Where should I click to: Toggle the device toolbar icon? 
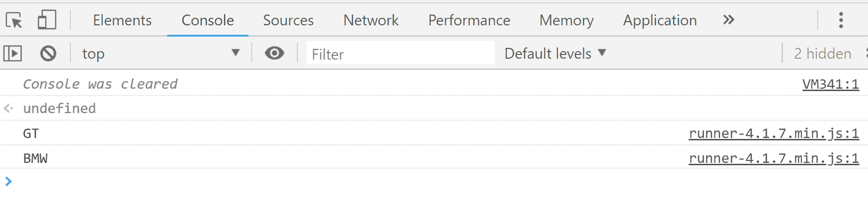(x=47, y=20)
